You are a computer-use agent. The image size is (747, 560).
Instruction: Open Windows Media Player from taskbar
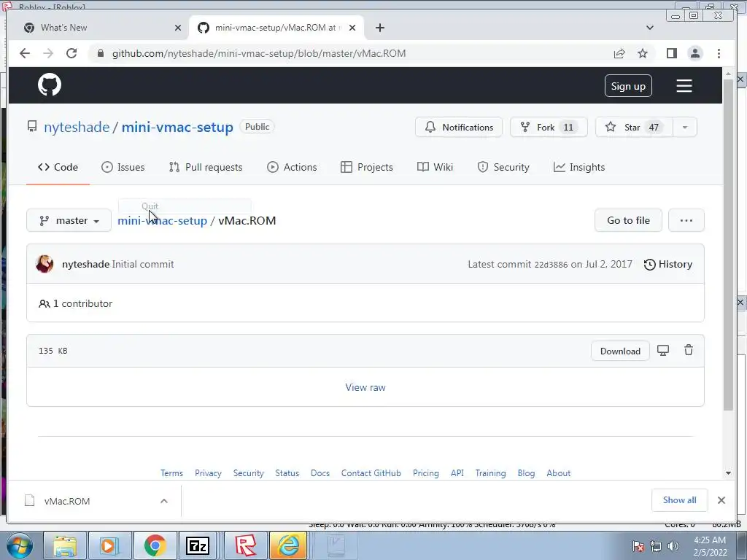[x=109, y=545]
